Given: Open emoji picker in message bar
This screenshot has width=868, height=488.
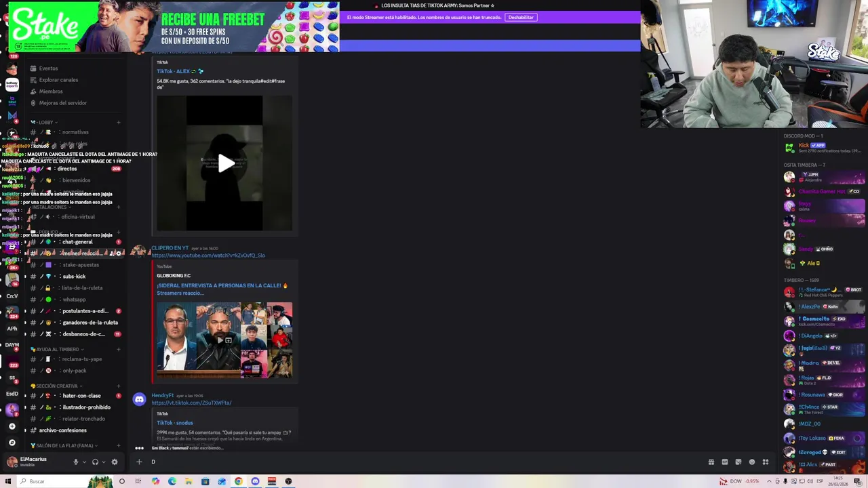Looking at the screenshot, I should (752, 462).
